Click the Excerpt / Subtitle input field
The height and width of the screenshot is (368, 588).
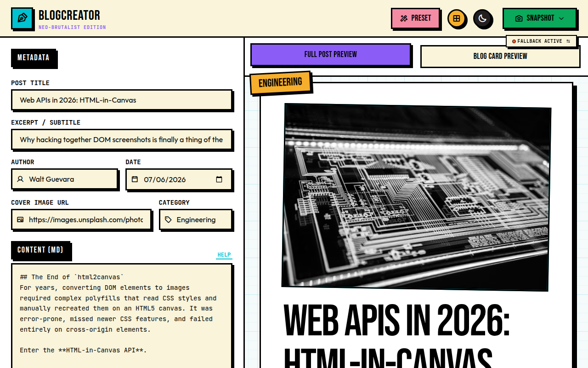pos(122,139)
